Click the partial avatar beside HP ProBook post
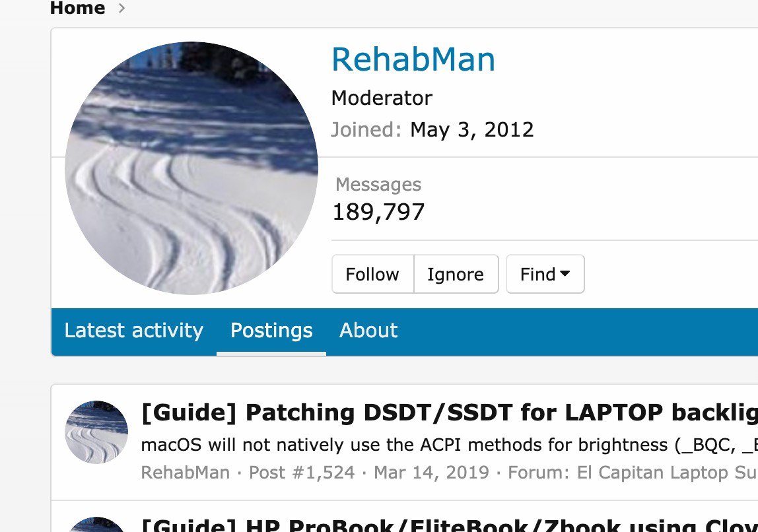758x532 pixels. 96,524
